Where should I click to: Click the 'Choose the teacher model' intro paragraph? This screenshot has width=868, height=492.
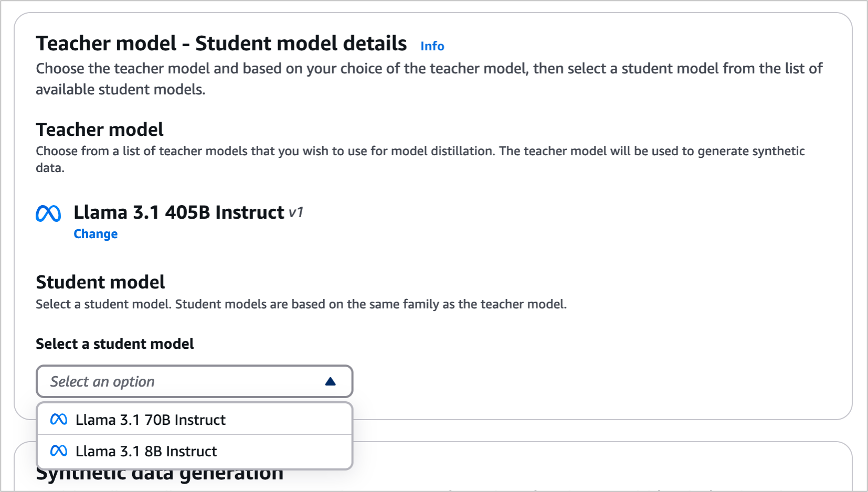(x=428, y=69)
